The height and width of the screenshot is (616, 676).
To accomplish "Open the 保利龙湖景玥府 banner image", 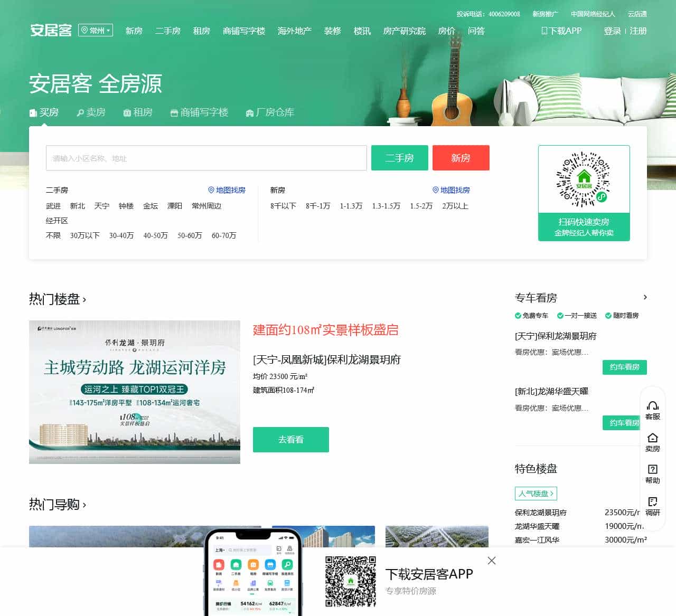I will pyautogui.click(x=135, y=392).
